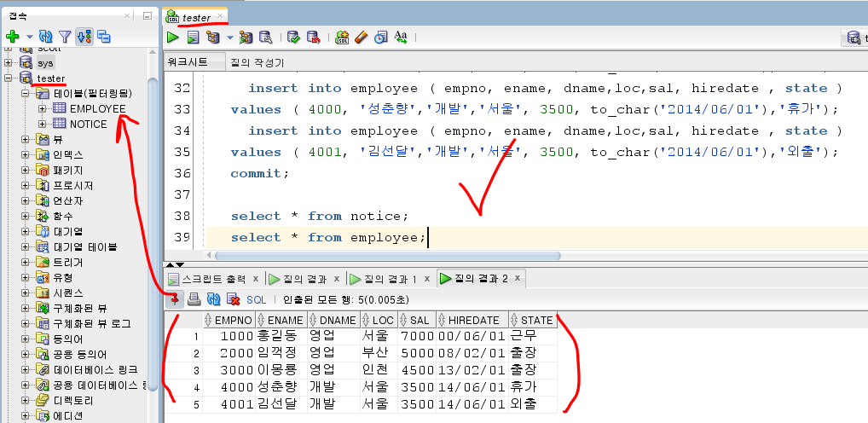Refresh the query results grid

[x=214, y=299]
